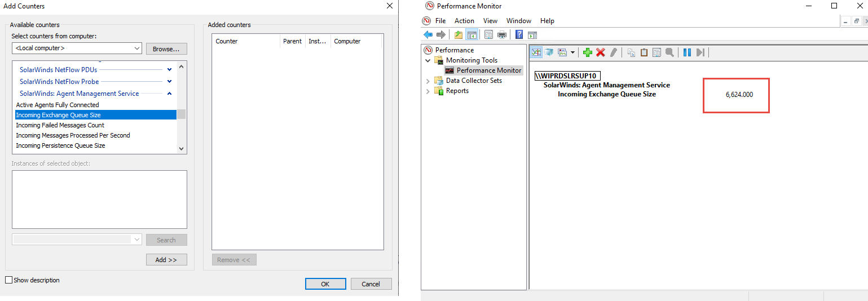Click the counter list scrollbar up arrow

181,67
